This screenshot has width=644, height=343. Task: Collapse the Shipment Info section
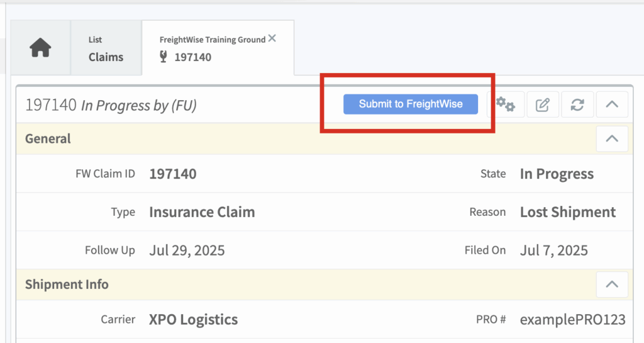coord(612,284)
